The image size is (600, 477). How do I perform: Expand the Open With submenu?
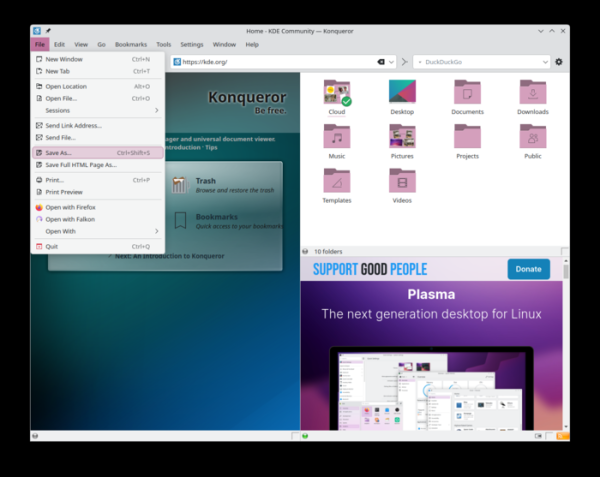[x=95, y=231]
